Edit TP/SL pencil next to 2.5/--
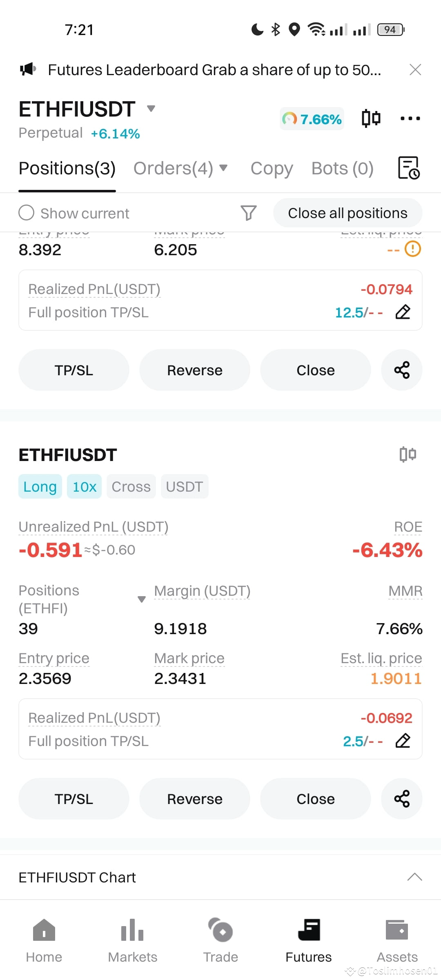The image size is (441, 980). (x=403, y=740)
